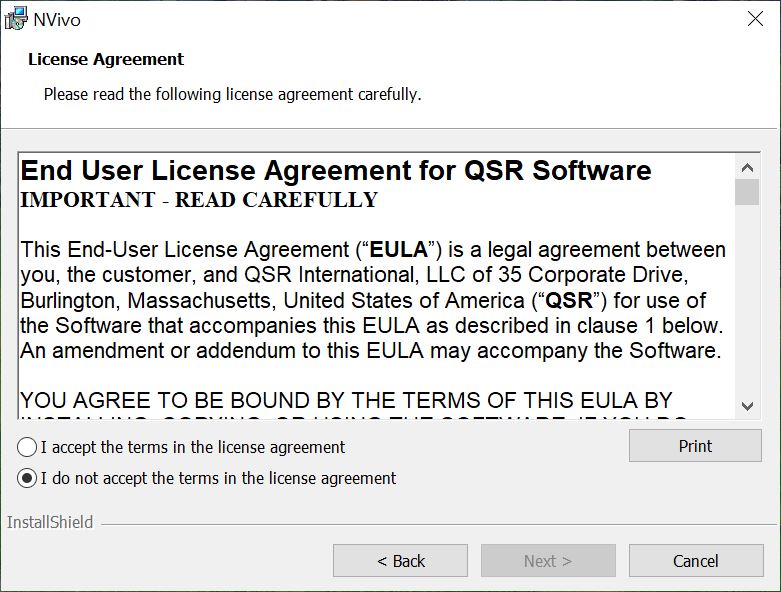Click the scroll down arrow of the license text
Image resolution: width=781 pixels, height=592 pixels.
tap(747, 406)
